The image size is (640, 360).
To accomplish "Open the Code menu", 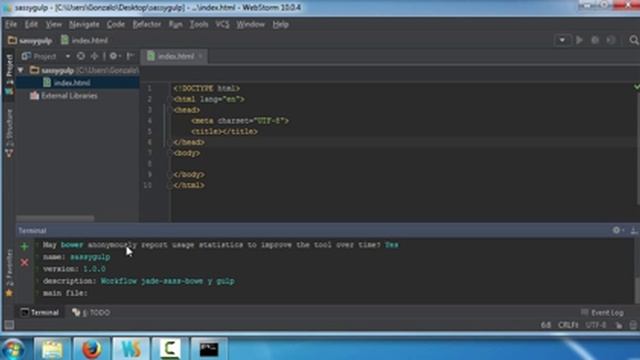I will (x=116, y=24).
